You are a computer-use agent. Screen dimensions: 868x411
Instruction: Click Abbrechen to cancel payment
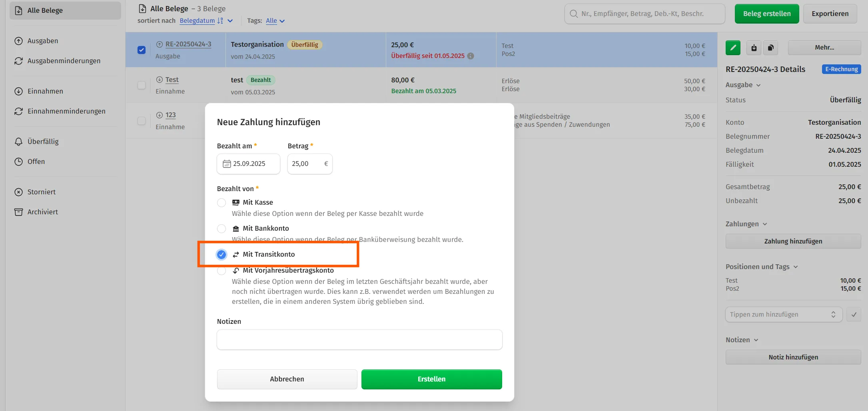[x=287, y=379]
